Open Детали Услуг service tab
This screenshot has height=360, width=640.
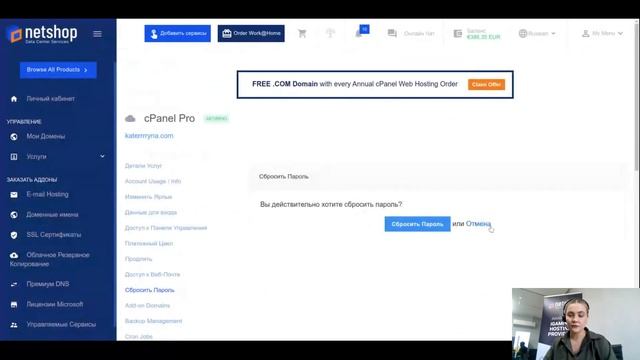[143, 166]
